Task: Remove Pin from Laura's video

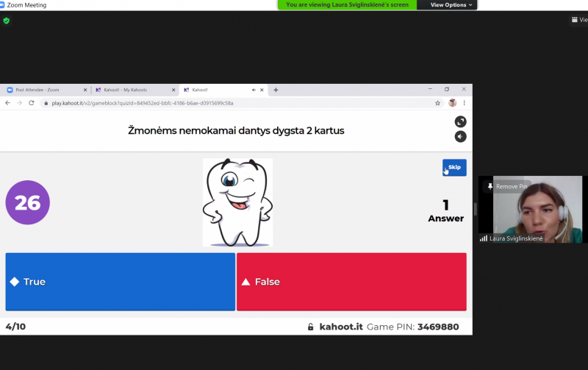Action: [x=507, y=187]
